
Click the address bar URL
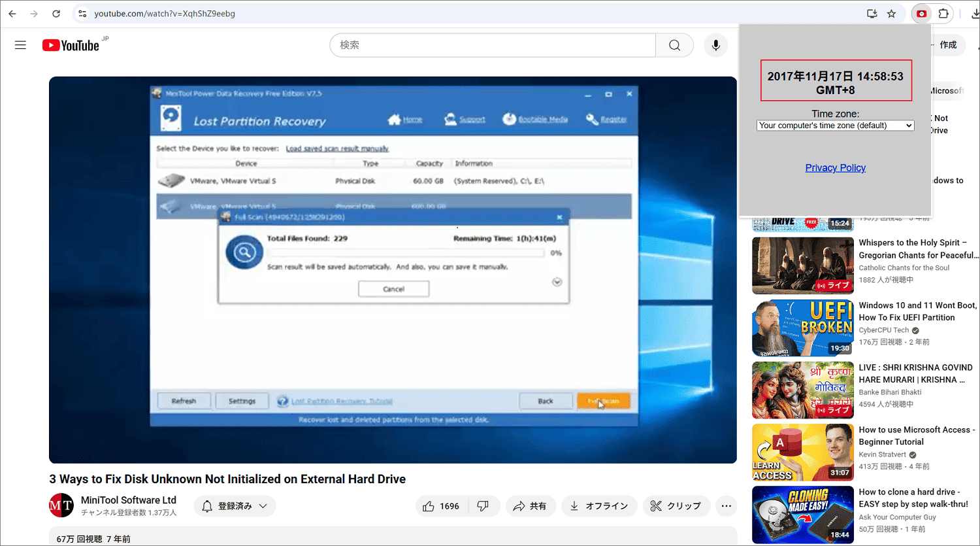tap(165, 14)
